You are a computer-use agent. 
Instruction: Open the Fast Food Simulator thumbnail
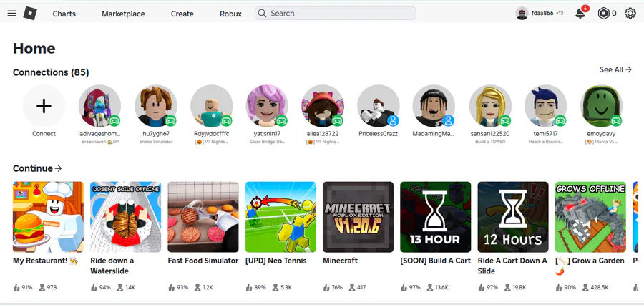(x=203, y=217)
